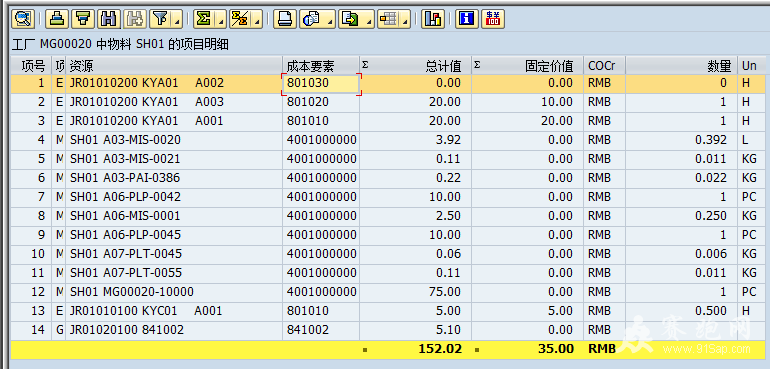Screen dimensions: 770x369
Task: Expand the Subtotals dropdown arrow
Action: click(x=257, y=20)
